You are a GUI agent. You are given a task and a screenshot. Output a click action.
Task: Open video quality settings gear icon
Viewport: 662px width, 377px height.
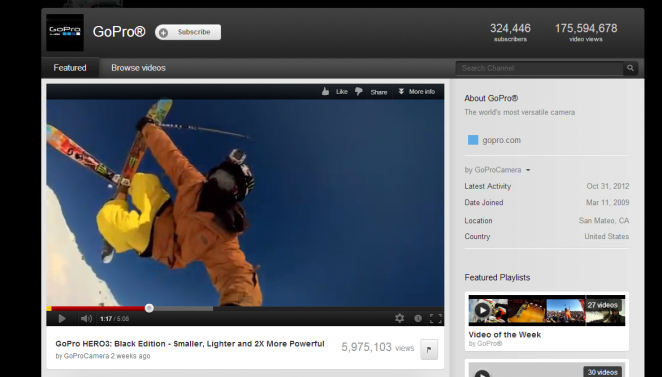pyautogui.click(x=399, y=318)
